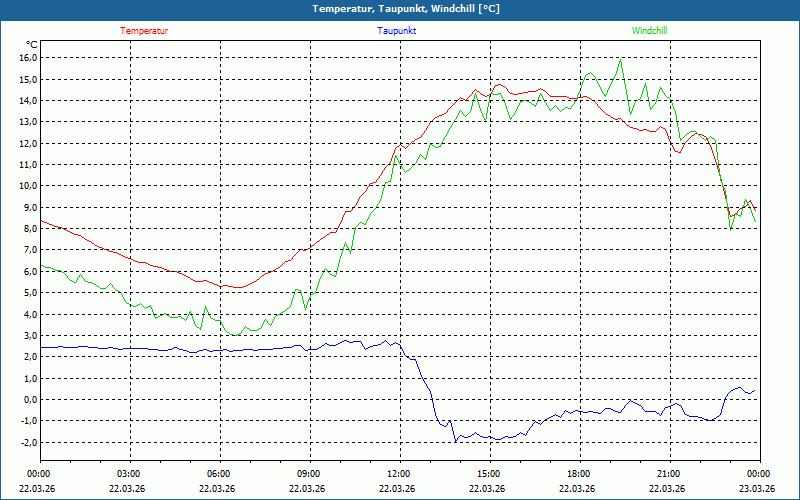Click the 22.03.26 date beneath 21:00

pyautogui.click(x=667, y=488)
